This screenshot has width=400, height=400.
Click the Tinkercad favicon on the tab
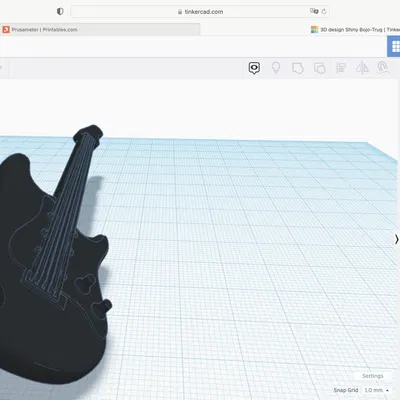tap(315, 30)
